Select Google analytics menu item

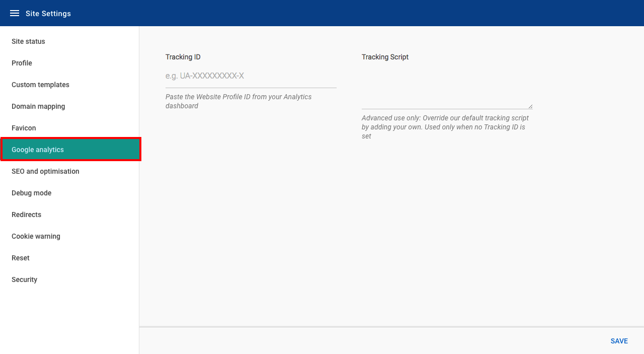(69, 150)
